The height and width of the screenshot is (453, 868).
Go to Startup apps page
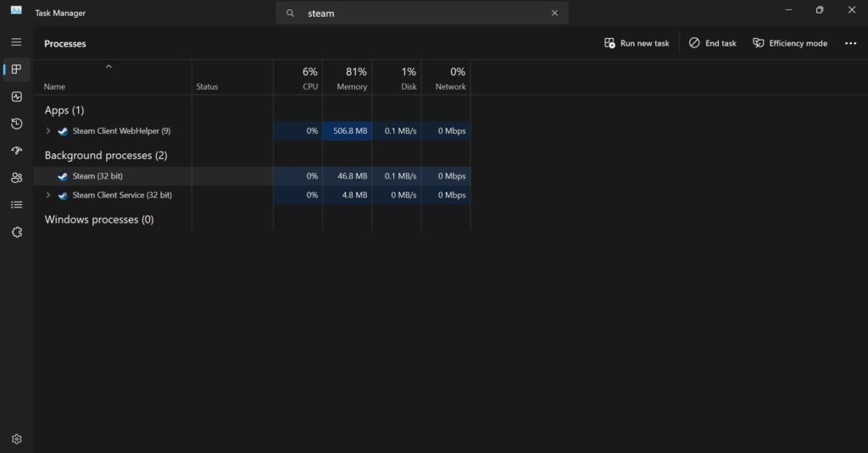click(16, 151)
